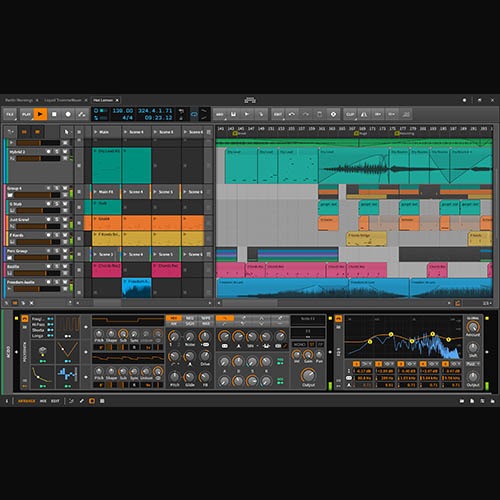Click the play position display 324.4.1.71
This screenshot has width=500, height=500.
(155, 111)
